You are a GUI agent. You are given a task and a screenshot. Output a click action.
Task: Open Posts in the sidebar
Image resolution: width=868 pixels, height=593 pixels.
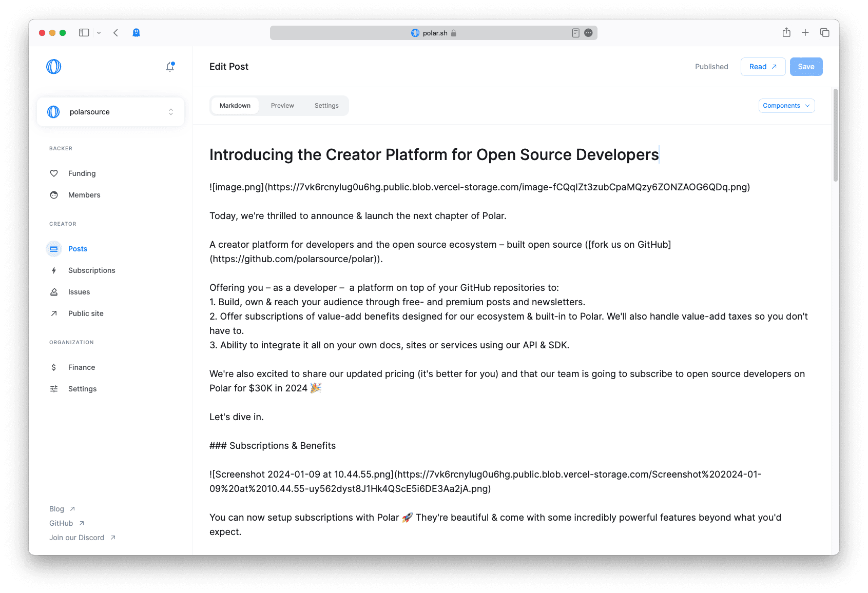pyautogui.click(x=78, y=249)
